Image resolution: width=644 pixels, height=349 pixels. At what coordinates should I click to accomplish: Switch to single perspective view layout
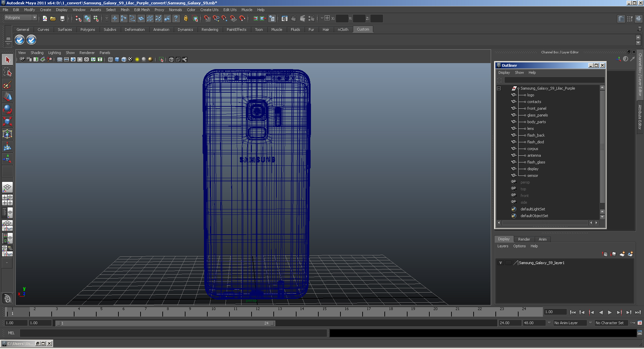click(7, 187)
